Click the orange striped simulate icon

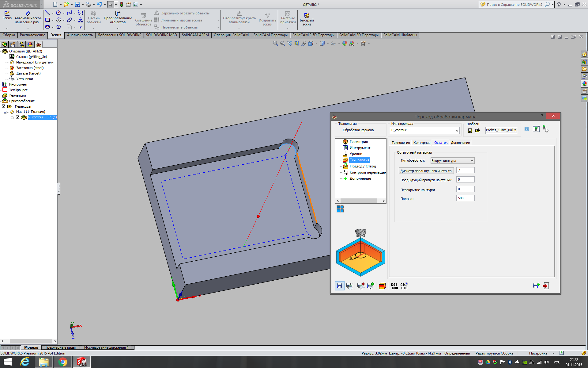click(382, 286)
